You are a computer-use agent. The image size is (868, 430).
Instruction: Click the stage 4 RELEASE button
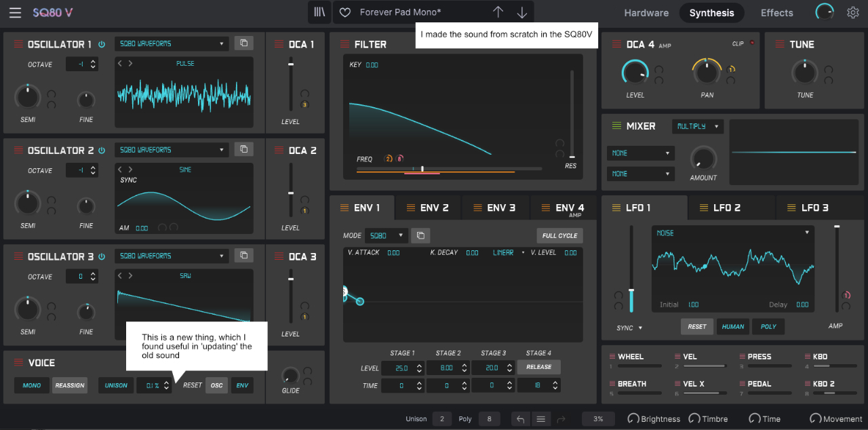click(539, 367)
